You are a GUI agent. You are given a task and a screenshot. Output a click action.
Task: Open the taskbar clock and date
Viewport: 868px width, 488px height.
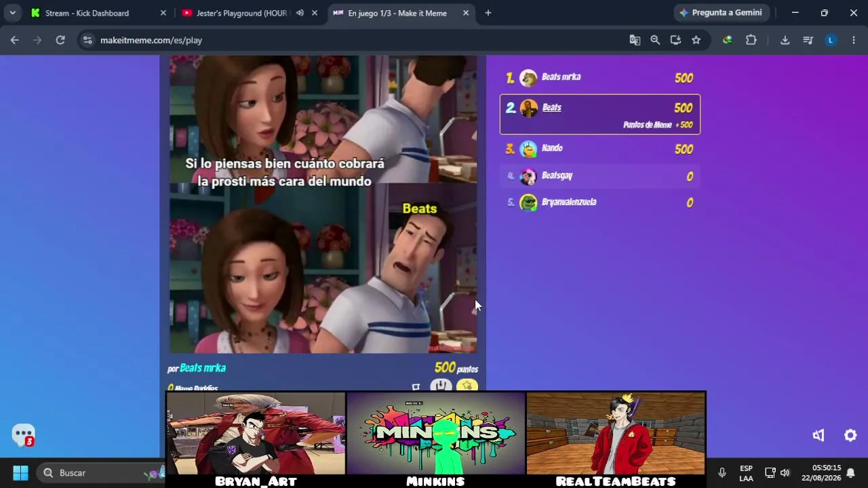pos(820,473)
